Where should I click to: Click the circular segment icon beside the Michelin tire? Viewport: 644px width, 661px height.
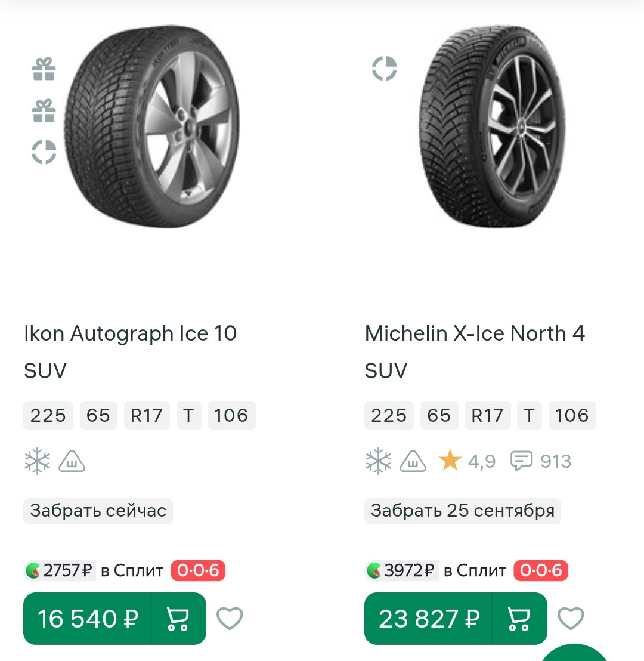(384, 69)
